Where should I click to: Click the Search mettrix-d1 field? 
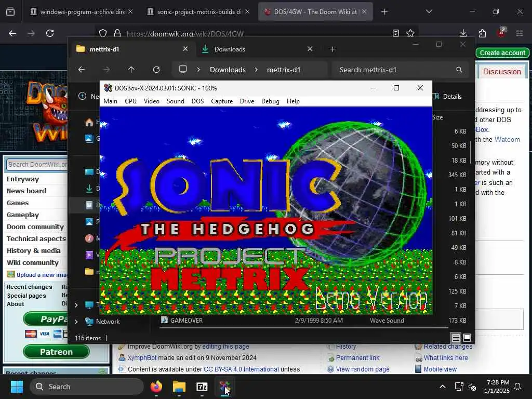coord(401,70)
